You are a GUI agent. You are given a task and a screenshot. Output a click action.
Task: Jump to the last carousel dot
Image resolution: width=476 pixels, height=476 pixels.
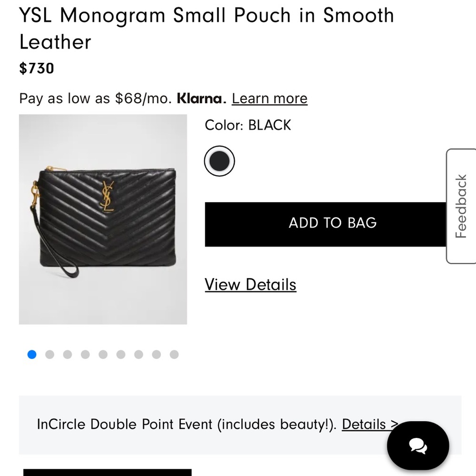174,354
